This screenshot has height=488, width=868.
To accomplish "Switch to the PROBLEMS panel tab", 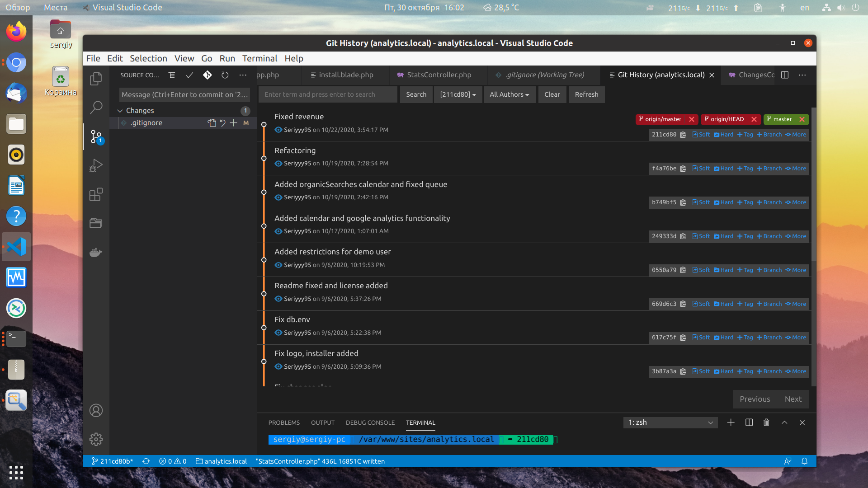I will (284, 422).
